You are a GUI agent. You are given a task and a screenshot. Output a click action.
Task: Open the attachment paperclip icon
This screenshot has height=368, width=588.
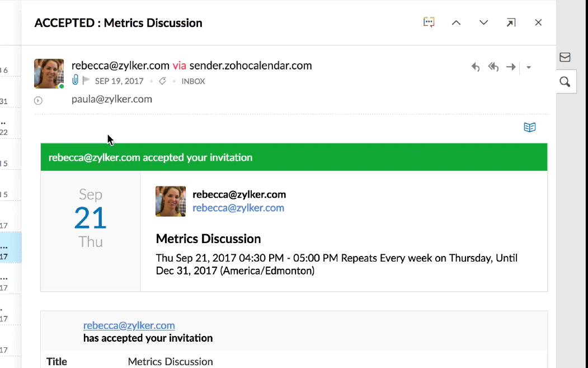click(x=76, y=80)
